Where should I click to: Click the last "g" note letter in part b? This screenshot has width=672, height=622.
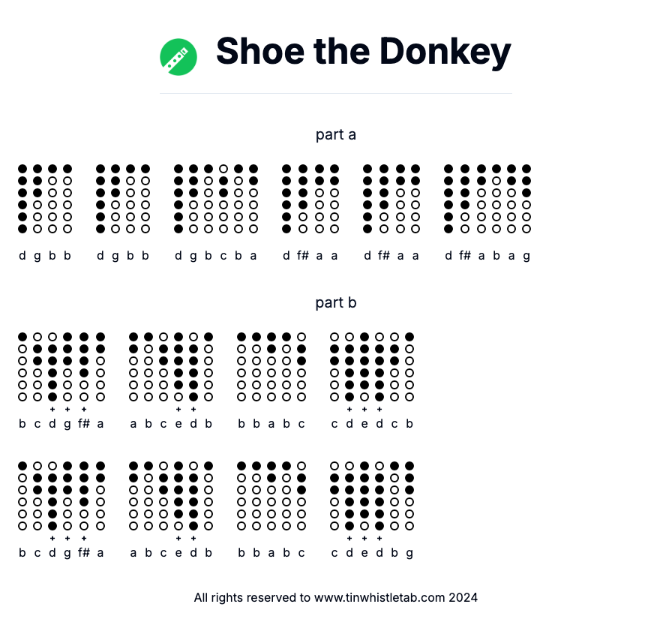coord(409,553)
